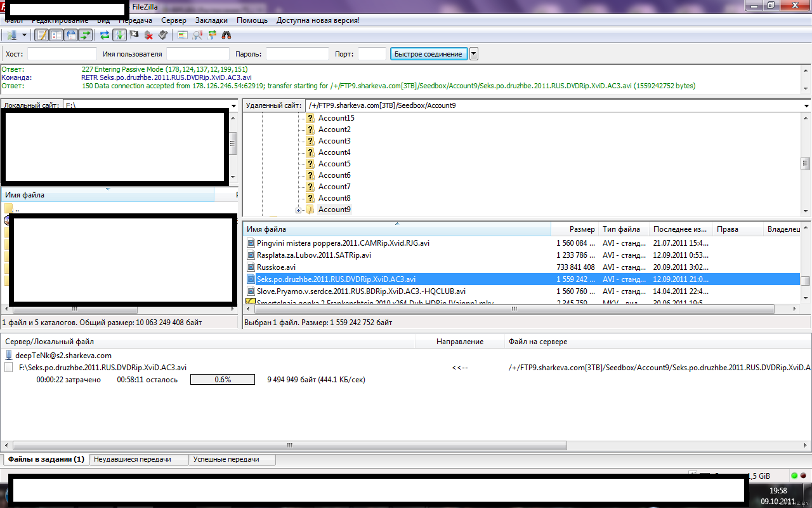The height and width of the screenshot is (508, 812).
Task: Click the remote tree vertical scrollbar
Action: pos(806,164)
